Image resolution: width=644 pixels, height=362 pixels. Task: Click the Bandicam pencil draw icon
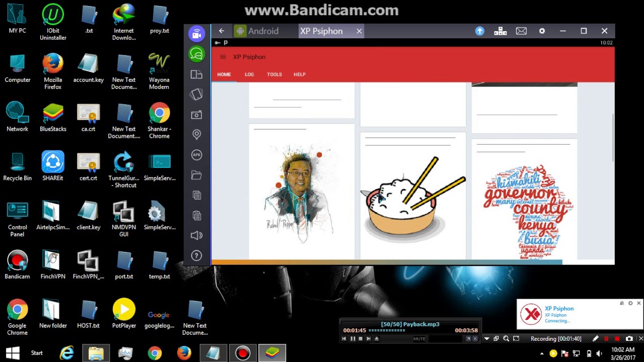pyautogui.click(x=595, y=339)
